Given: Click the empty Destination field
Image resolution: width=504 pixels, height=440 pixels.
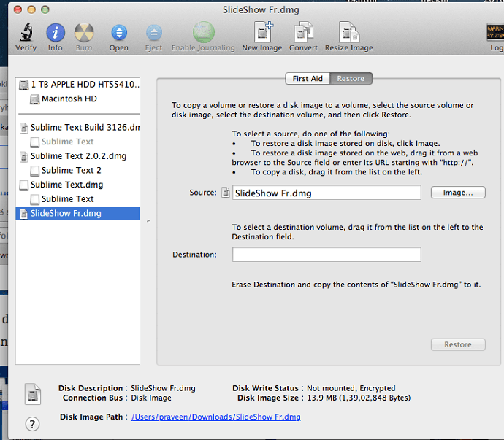Looking at the screenshot, I should (x=327, y=255).
